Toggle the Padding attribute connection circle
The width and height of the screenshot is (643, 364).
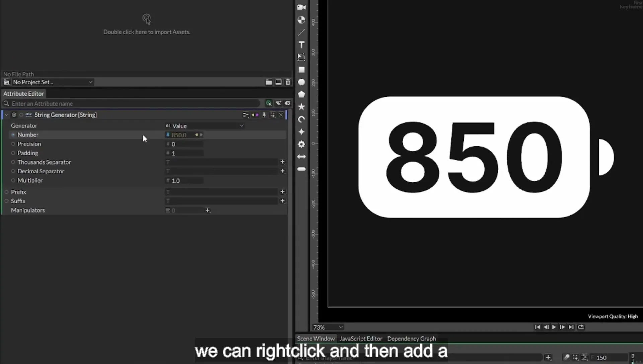(13, 153)
